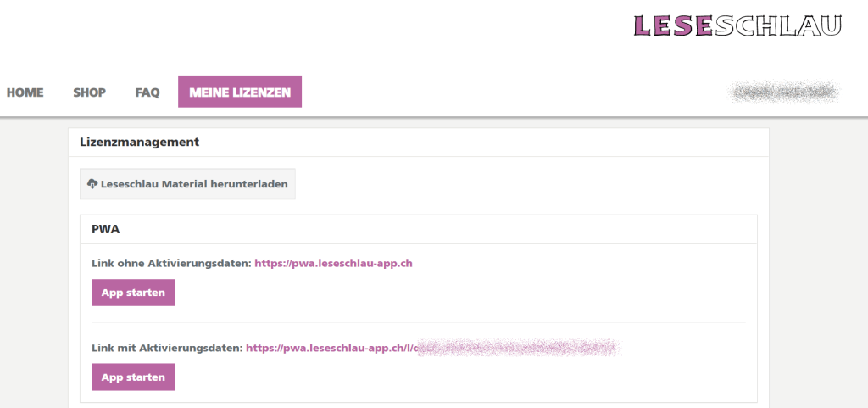Open the PWA link with activation data
This screenshot has height=408, width=868.
pyautogui.click(x=331, y=348)
